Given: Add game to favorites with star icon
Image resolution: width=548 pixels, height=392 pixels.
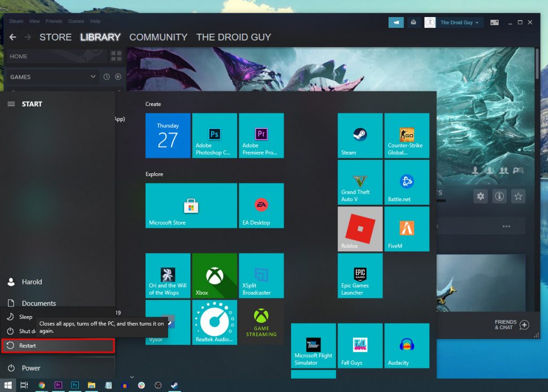Looking at the screenshot, I should tap(518, 196).
